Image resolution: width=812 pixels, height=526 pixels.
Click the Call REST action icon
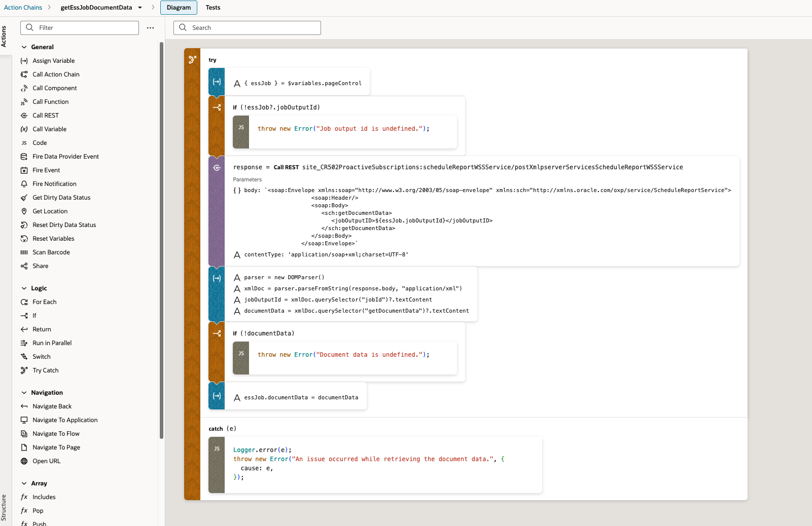click(24, 116)
